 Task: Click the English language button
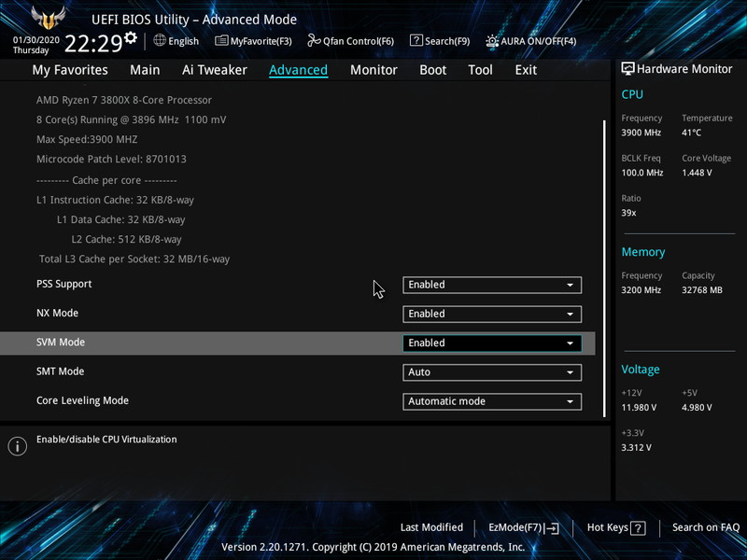coord(176,41)
